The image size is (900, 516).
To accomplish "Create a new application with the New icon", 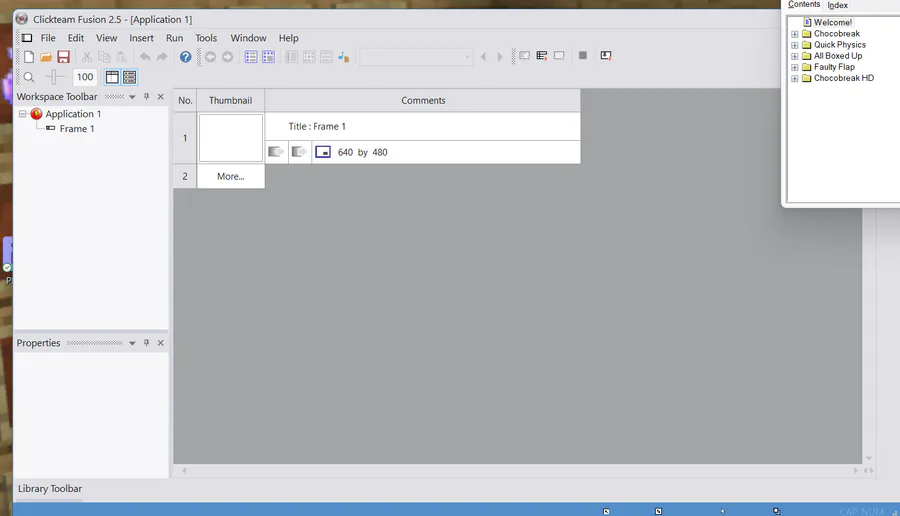I will point(29,56).
